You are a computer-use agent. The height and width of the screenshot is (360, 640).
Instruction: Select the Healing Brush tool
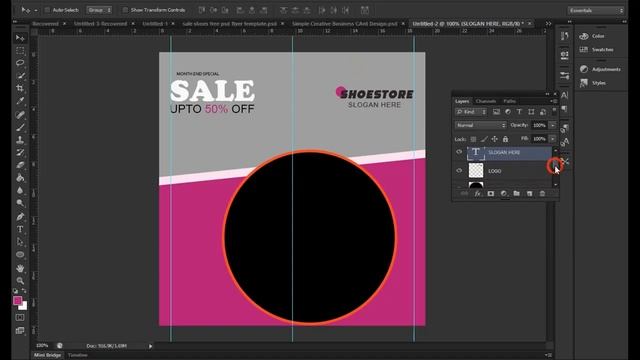coord(20,115)
